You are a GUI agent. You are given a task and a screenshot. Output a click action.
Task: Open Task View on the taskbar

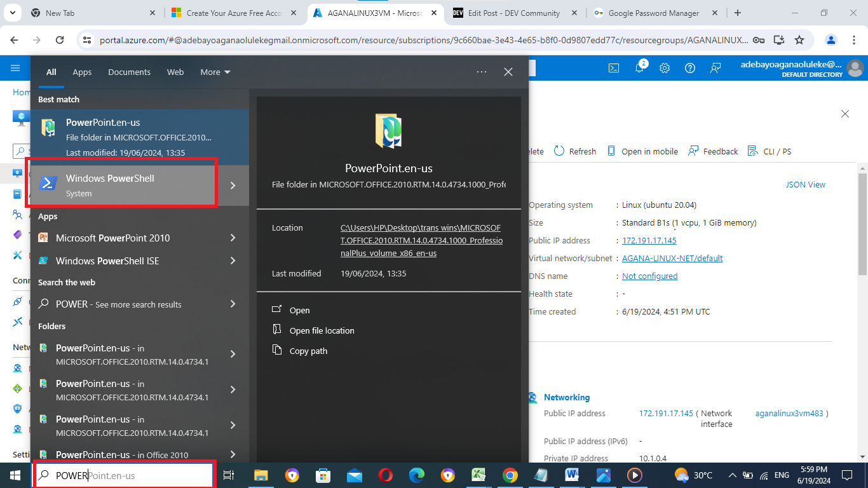tap(229, 475)
